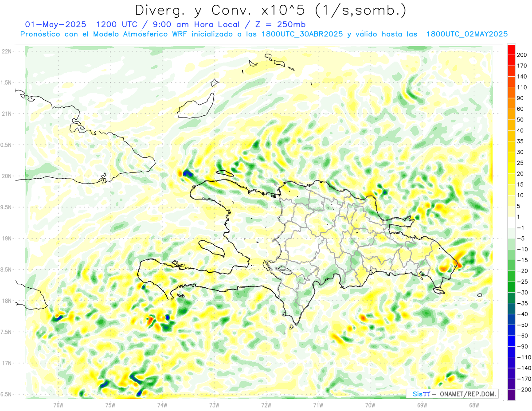The width and height of the screenshot is (532, 411).
Task: Click color scale value '-30'
Action: point(522,292)
